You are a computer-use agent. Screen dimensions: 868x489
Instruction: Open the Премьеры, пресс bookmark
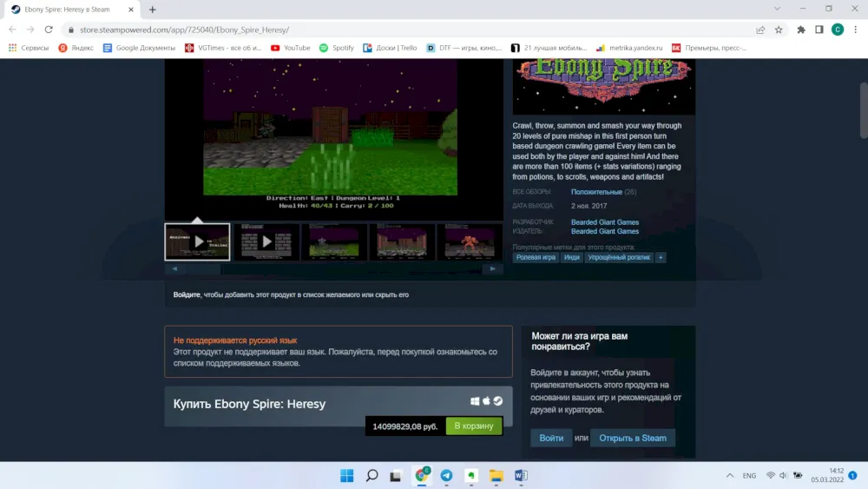[709, 48]
